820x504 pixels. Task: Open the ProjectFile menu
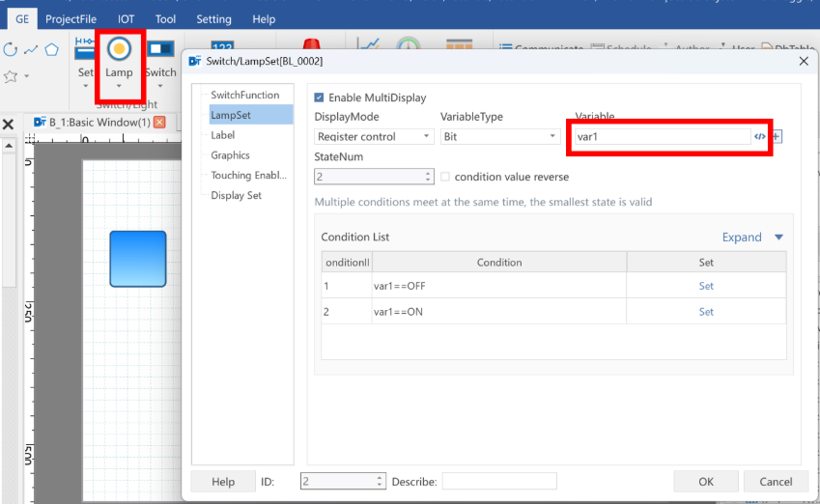[71, 19]
